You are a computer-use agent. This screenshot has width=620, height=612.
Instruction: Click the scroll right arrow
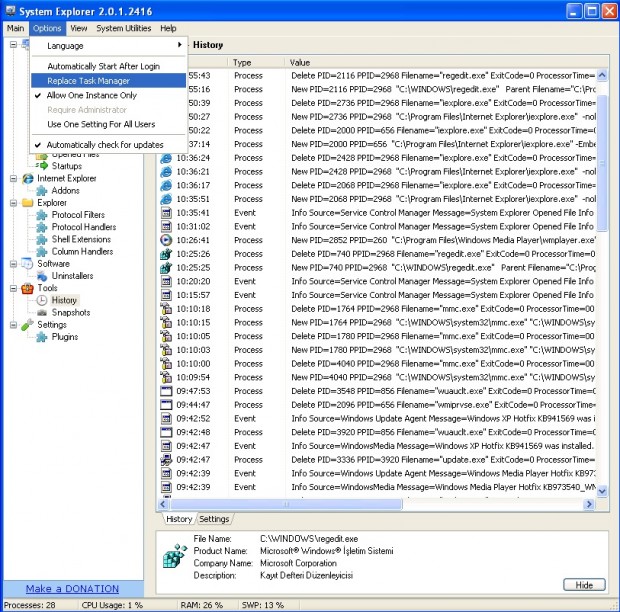coord(589,504)
